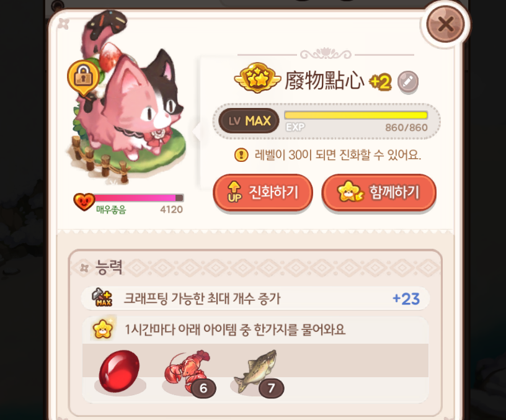
Task: Click the hammer MAX crafting ability icon
Action: [102, 297]
